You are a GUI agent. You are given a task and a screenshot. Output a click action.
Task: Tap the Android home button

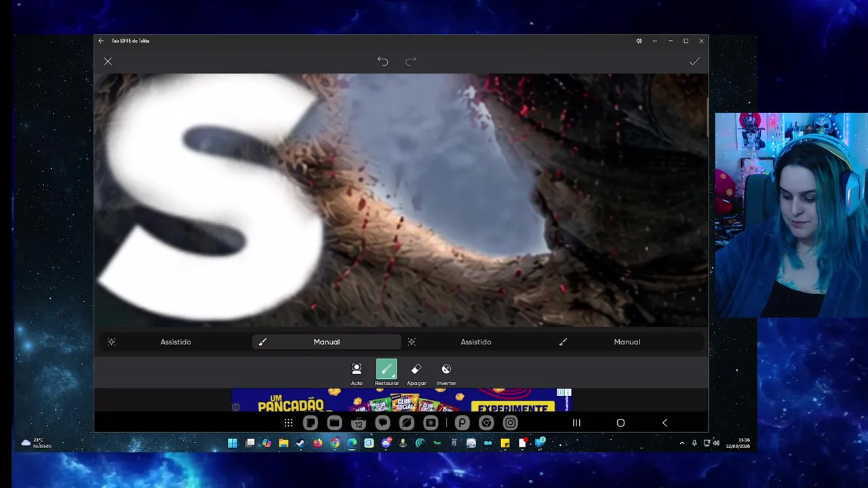click(620, 423)
